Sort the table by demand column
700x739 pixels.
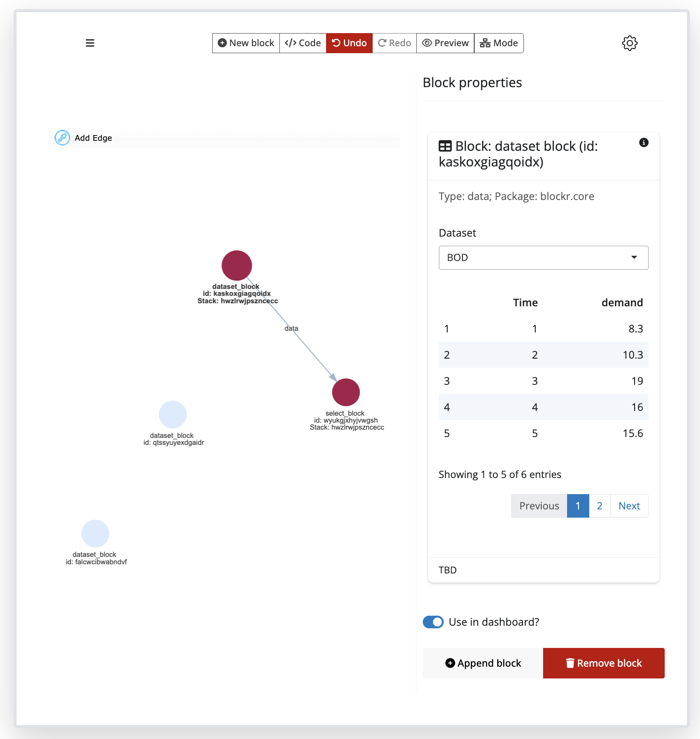[622, 302]
